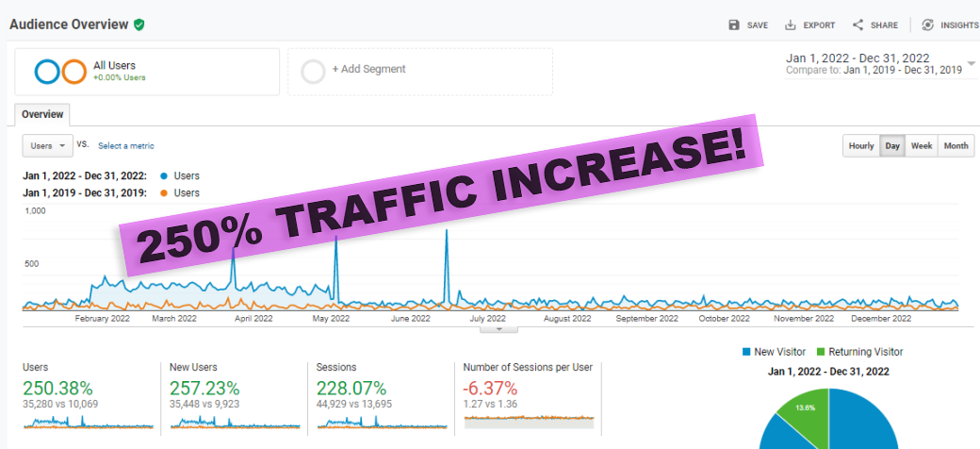Click the Save disk icon
The width and height of the screenshot is (980, 449).
coord(734,25)
